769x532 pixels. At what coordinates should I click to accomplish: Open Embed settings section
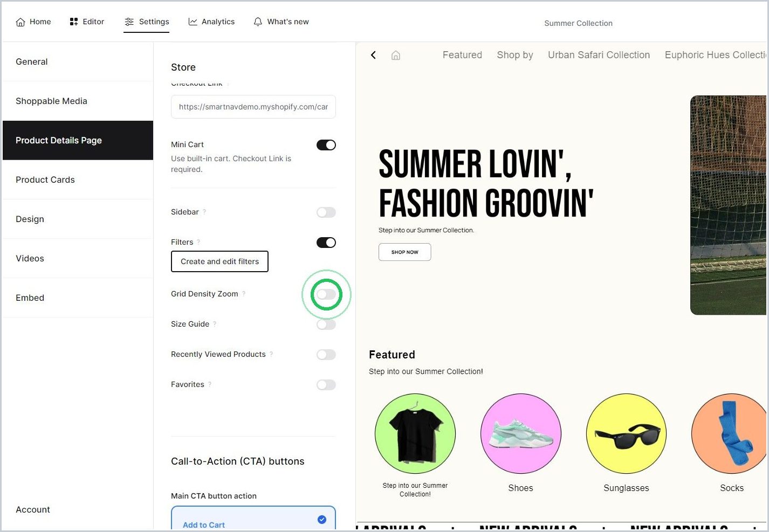click(78, 298)
